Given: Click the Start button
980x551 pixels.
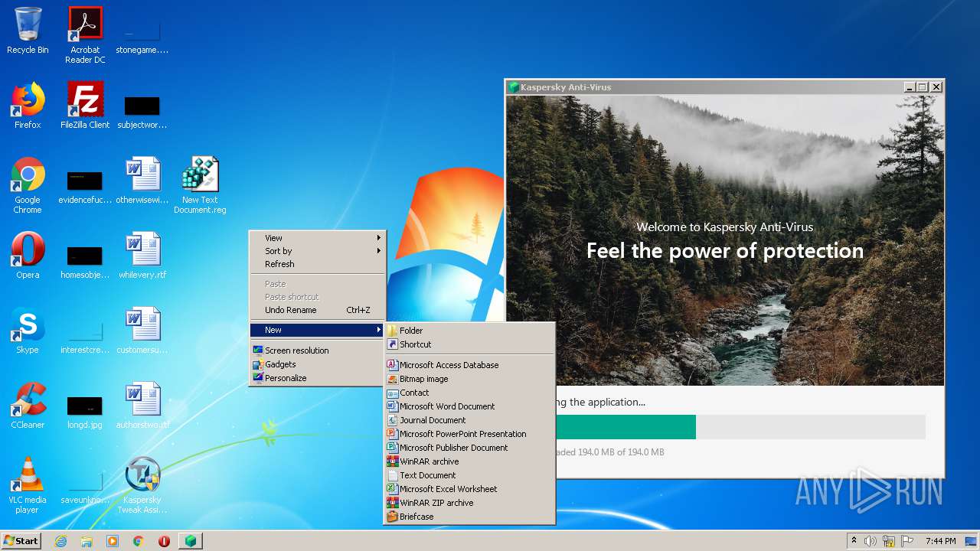Looking at the screenshot, I should point(21,541).
